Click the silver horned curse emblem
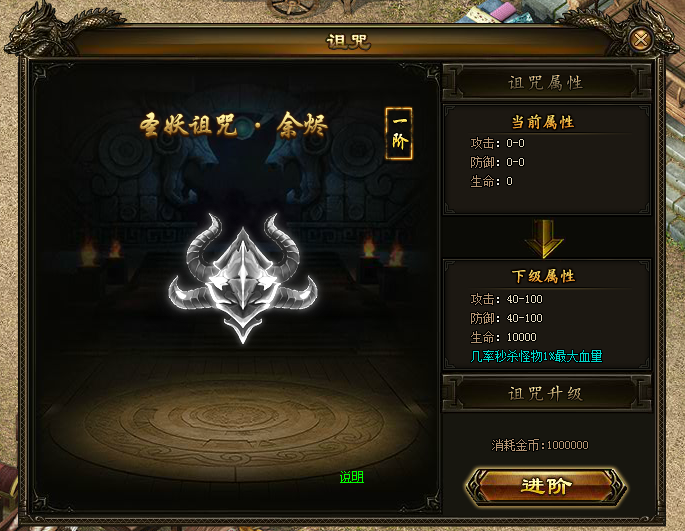This screenshot has height=531, width=685. coord(243,278)
